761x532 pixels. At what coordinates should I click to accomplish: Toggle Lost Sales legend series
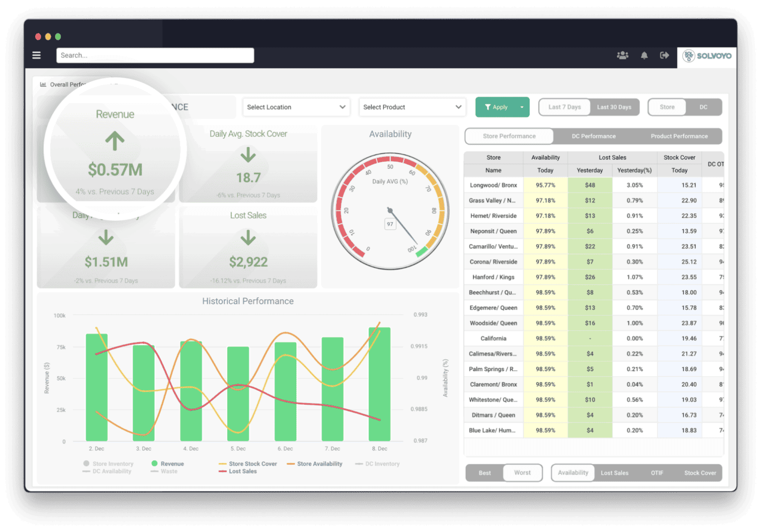click(x=238, y=471)
